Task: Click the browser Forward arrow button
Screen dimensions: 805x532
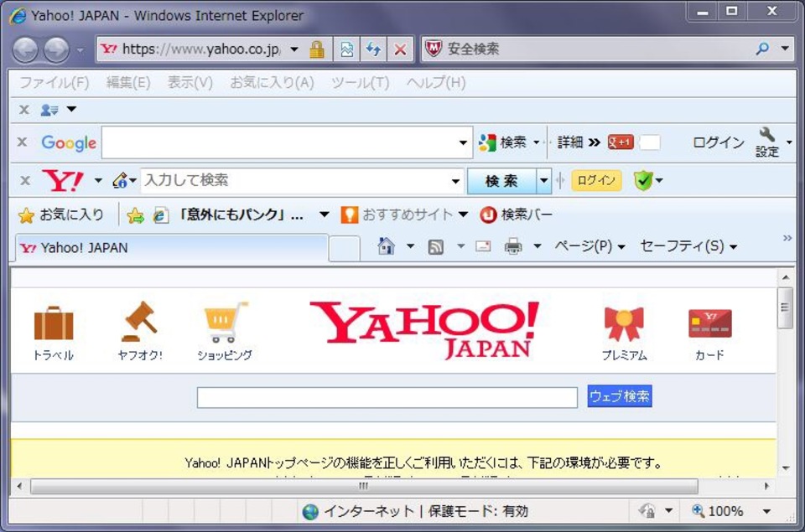Action: (56, 50)
